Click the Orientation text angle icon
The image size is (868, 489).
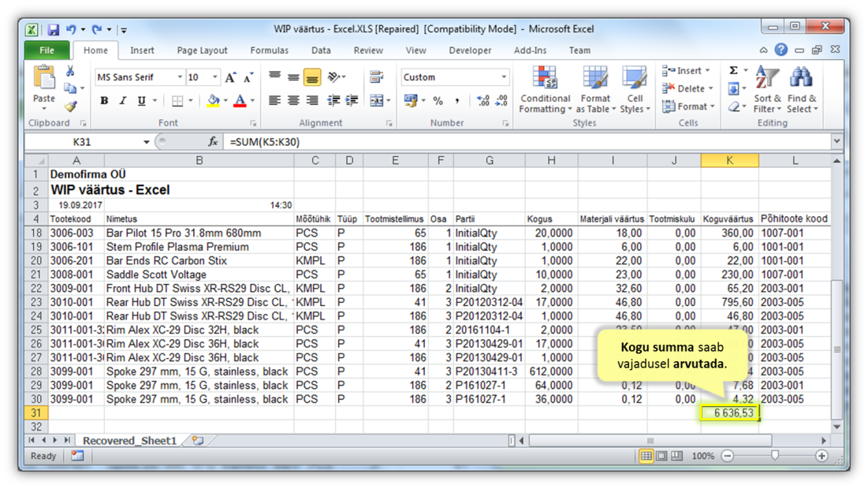[333, 77]
